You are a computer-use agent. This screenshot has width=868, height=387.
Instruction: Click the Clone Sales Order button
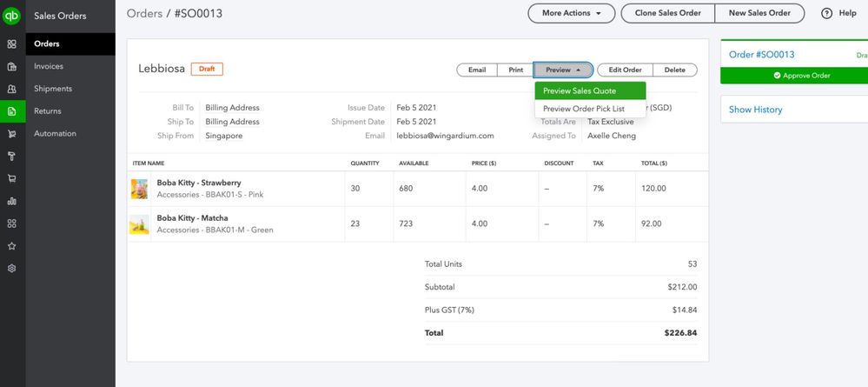pos(669,13)
